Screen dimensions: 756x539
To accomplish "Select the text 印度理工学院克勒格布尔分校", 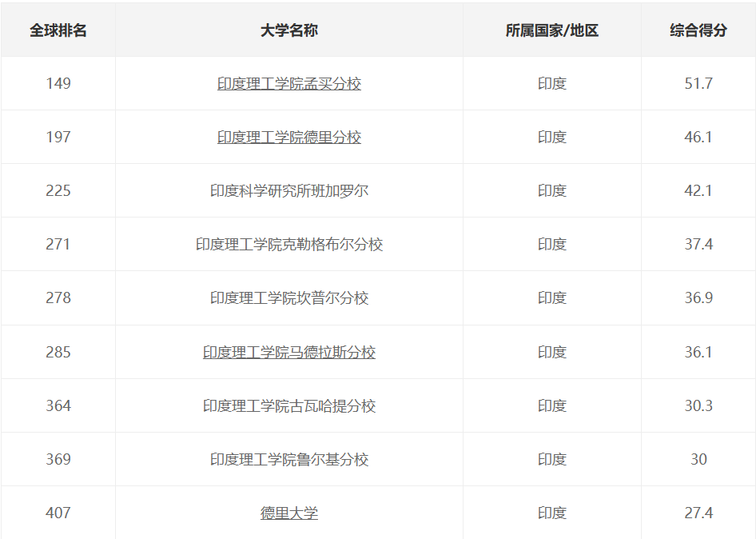I will pos(288,244).
